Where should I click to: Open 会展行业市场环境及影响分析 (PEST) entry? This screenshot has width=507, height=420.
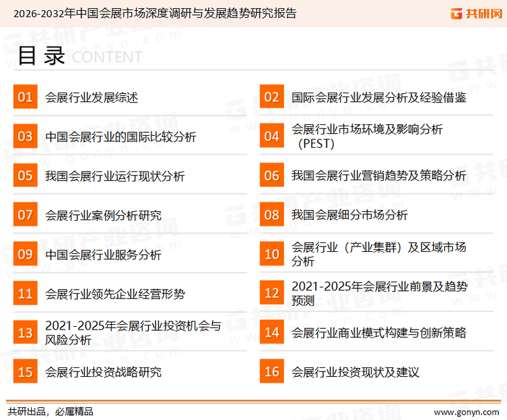367,136
